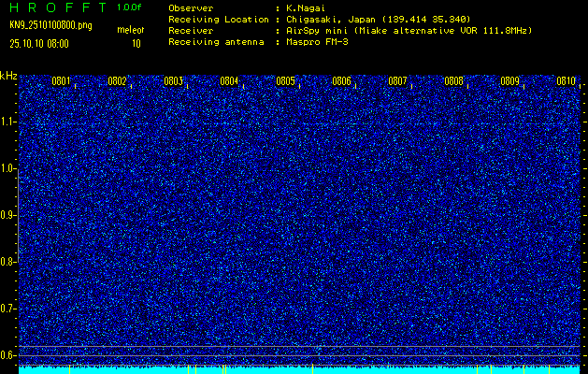The image size is (588, 374).
Task: Click the 25.10.10 08:00 date stamp
Action: pos(38,43)
